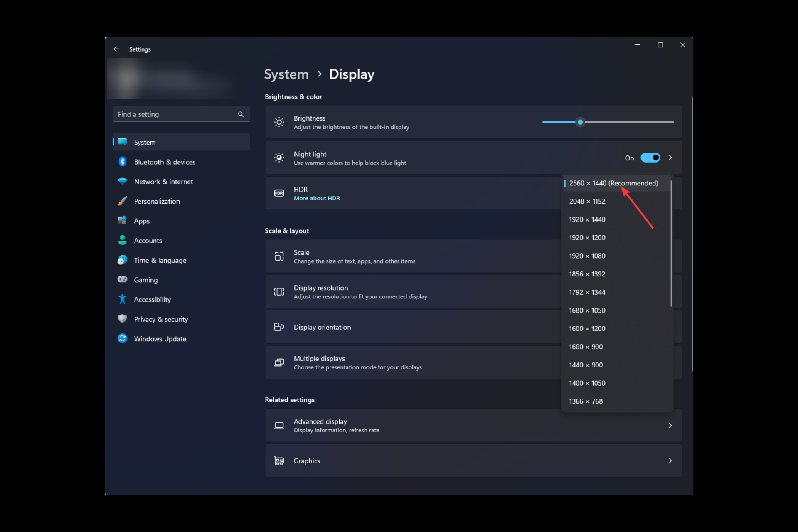Viewport: 798px width, 532px height.
Task: Open Advanced display settings
Action: pyautogui.click(x=473, y=425)
